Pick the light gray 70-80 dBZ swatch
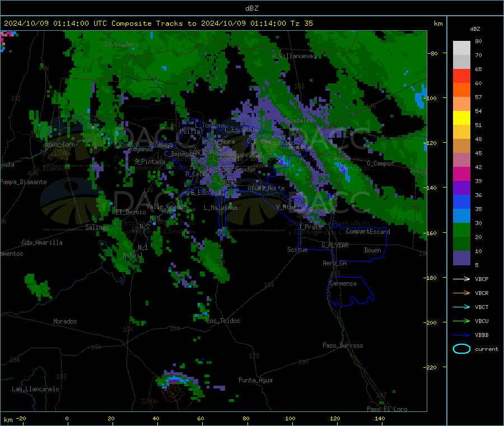 461,48
